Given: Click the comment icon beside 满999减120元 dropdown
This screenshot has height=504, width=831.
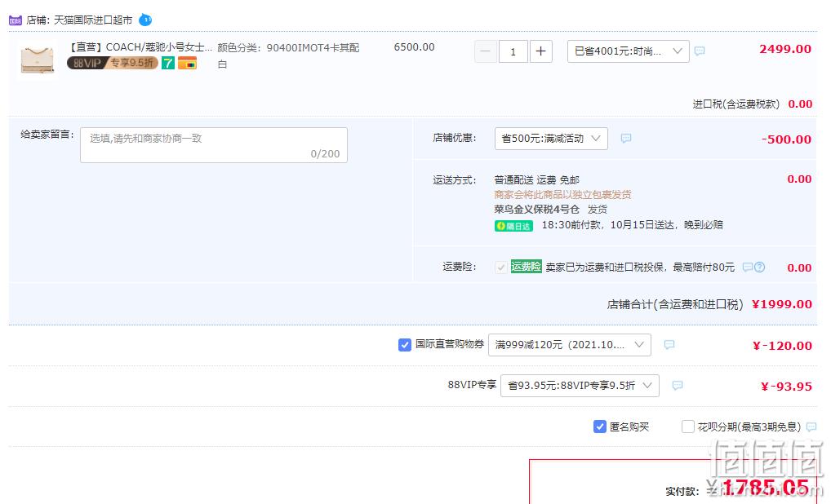Looking at the screenshot, I should point(669,345).
